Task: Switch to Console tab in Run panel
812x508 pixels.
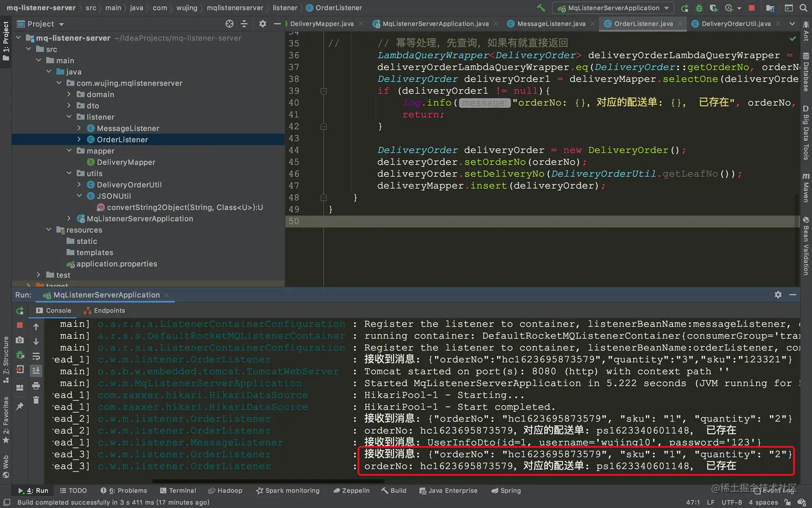Action: (x=53, y=311)
